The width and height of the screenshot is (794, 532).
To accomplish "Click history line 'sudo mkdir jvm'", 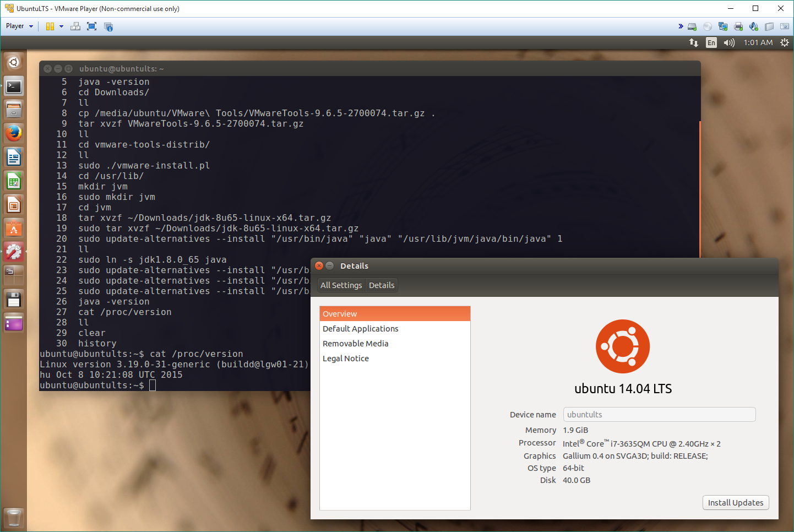I will pyautogui.click(x=117, y=197).
